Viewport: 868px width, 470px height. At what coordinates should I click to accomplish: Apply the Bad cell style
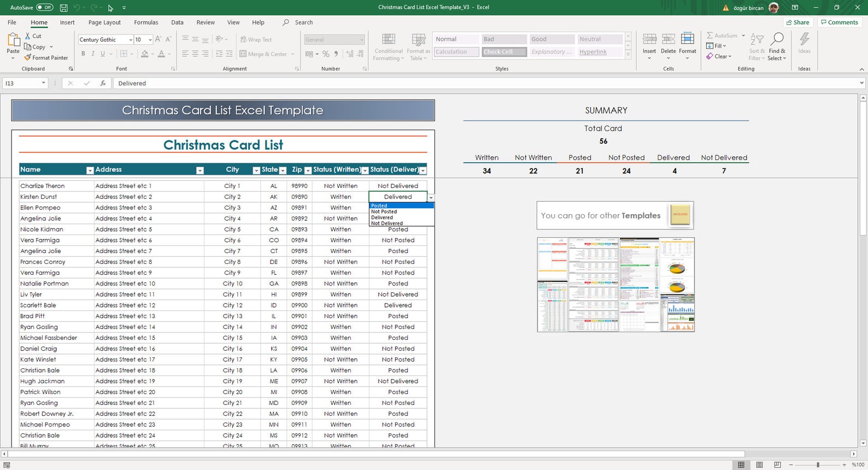504,39
